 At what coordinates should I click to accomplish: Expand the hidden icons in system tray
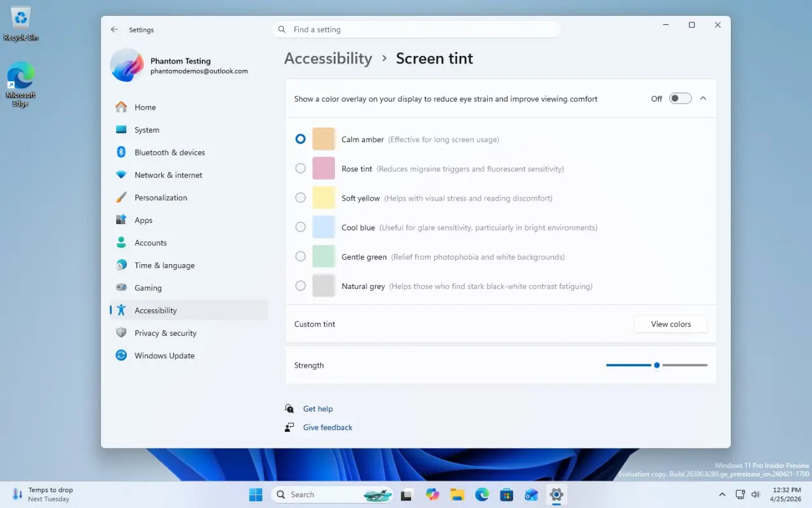pos(722,494)
